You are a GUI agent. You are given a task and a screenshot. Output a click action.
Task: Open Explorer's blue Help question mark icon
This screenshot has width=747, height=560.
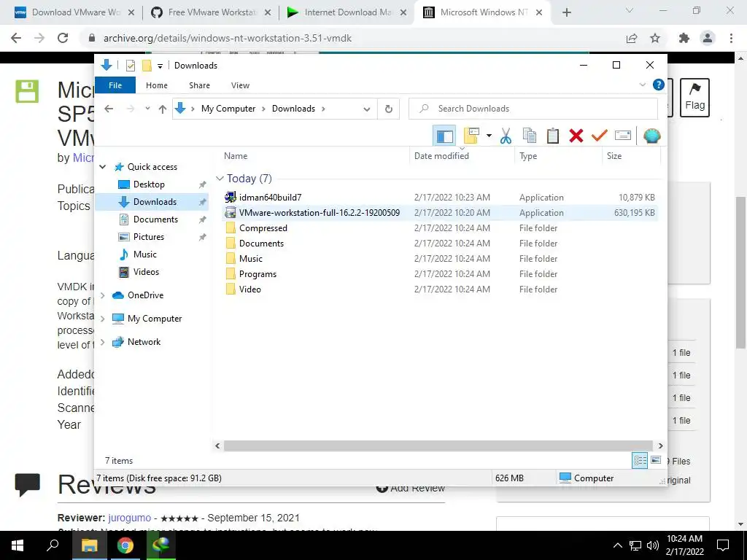click(659, 85)
